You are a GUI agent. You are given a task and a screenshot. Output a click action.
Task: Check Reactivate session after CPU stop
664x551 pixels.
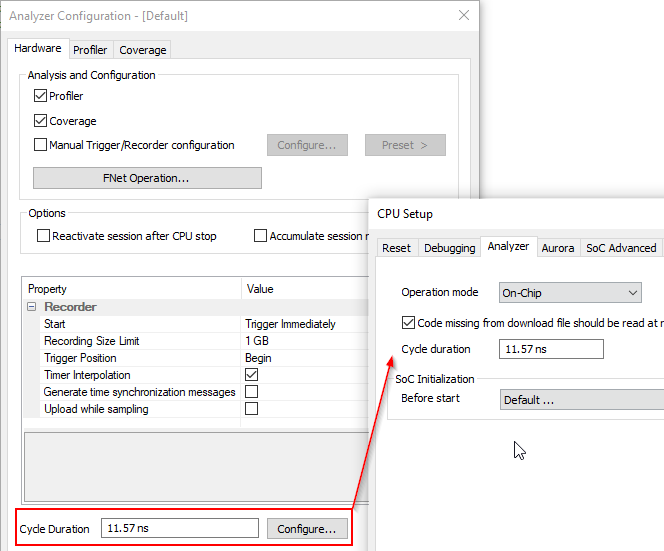point(44,236)
